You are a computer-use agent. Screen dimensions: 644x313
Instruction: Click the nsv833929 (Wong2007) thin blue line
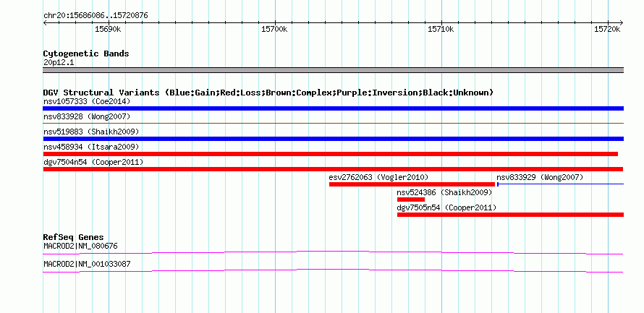click(560, 184)
